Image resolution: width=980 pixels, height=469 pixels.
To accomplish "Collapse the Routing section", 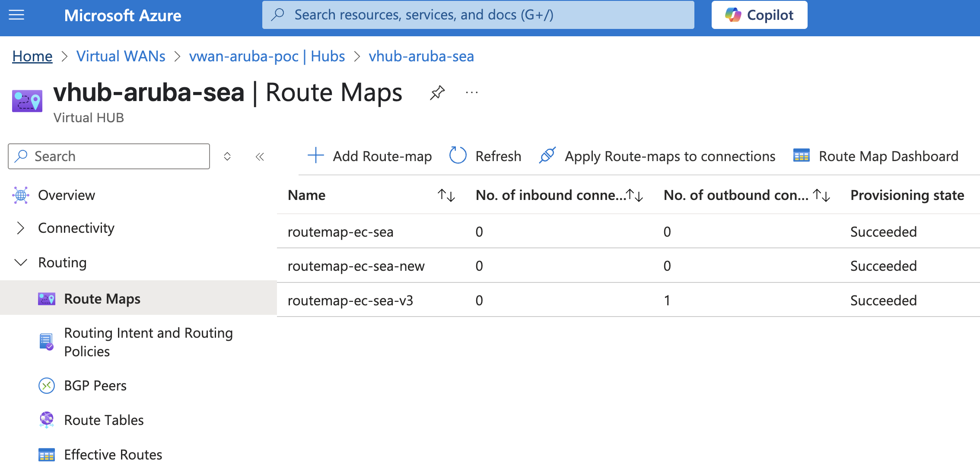I will point(20,263).
